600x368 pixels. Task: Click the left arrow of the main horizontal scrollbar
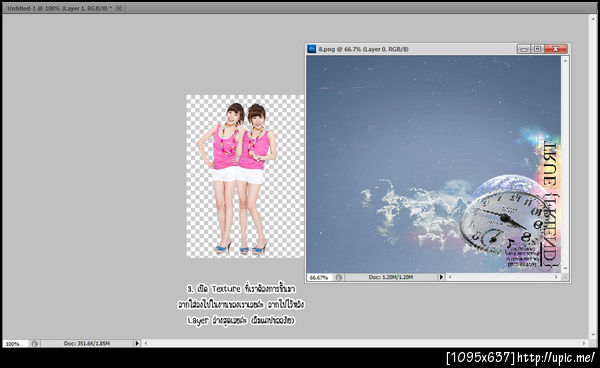click(x=146, y=344)
